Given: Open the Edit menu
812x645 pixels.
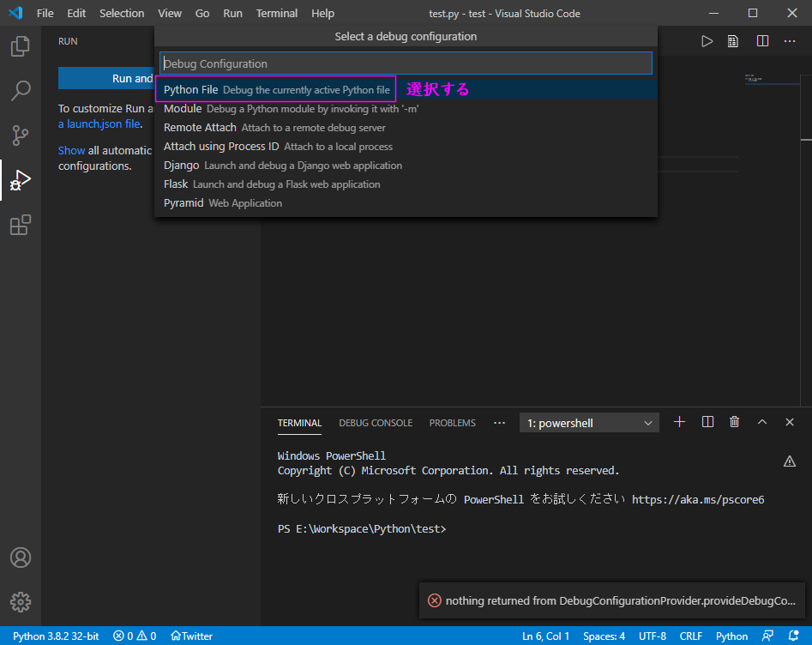Looking at the screenshot, I should coord(76,14).
